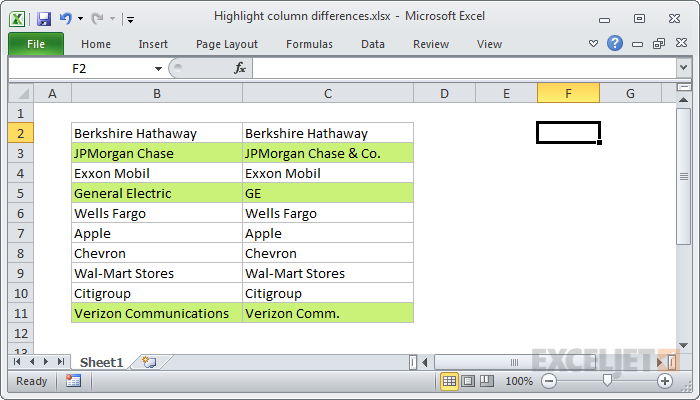Select the cell 'Verizon Comm.'
The image size is (700, 400).
click(x=328, y=313)
